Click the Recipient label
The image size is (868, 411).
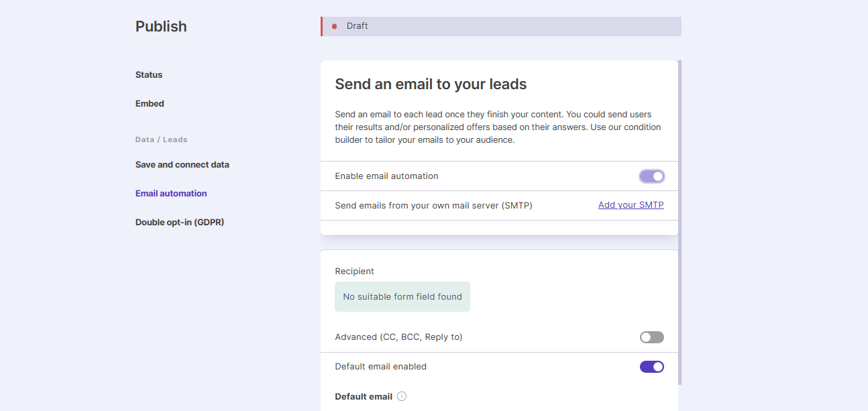click(354, 271)
